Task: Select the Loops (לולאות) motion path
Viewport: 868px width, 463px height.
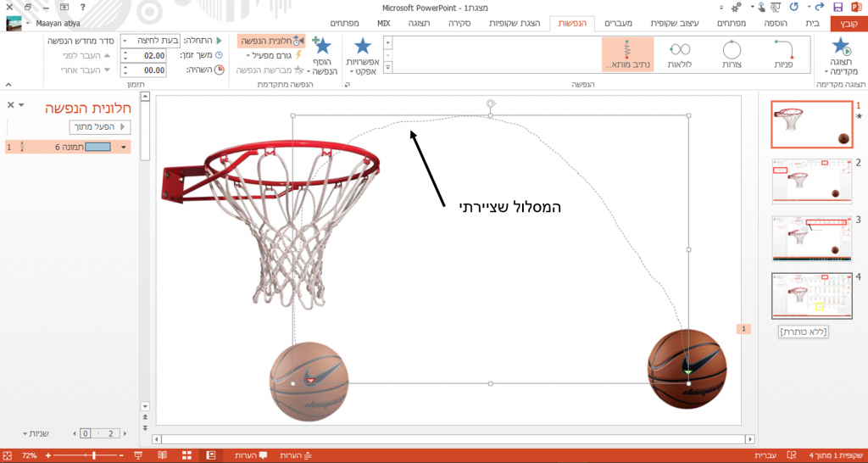Action: pyautogui.click(x=679, y=54)
